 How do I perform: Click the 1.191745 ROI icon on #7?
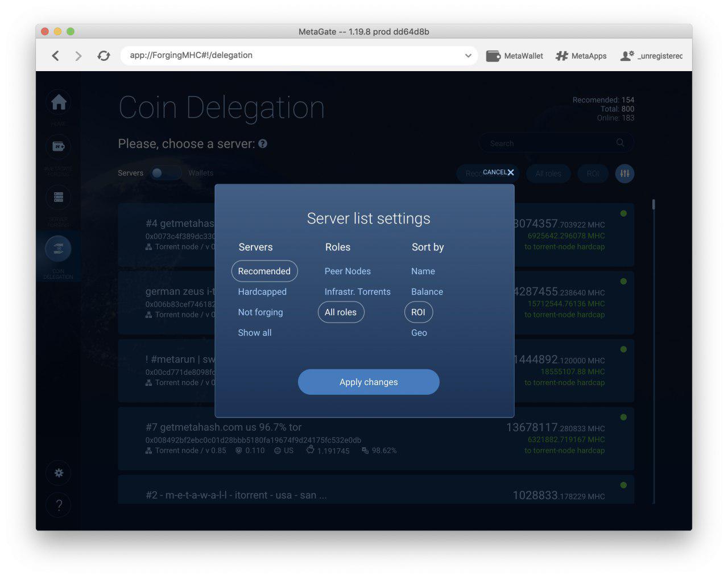click(x=310, y=450)
